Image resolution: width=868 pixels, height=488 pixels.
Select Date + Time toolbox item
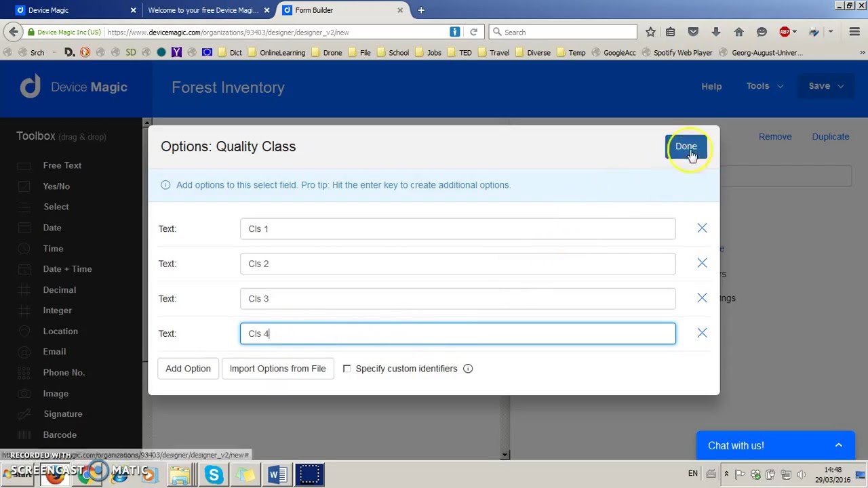coord(67,269)
